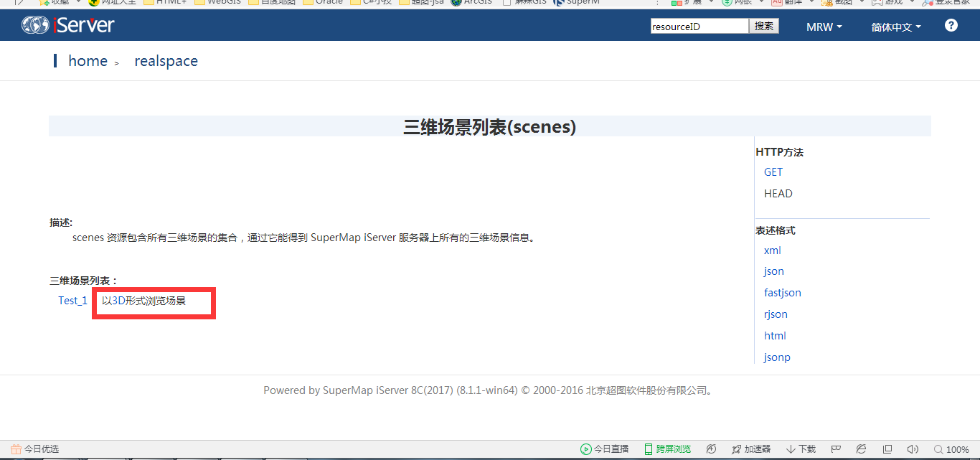Expand the MRW user dropdown
This screenshot has height=460, width=980.
(824, 27)
